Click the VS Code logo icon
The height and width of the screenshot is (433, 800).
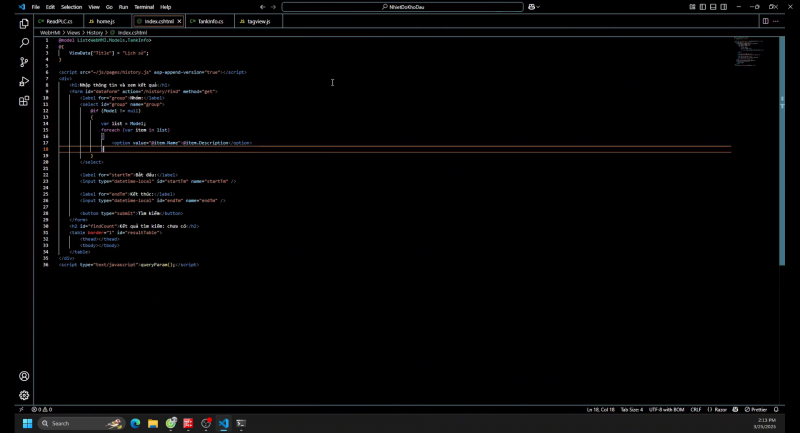[21, 7]
